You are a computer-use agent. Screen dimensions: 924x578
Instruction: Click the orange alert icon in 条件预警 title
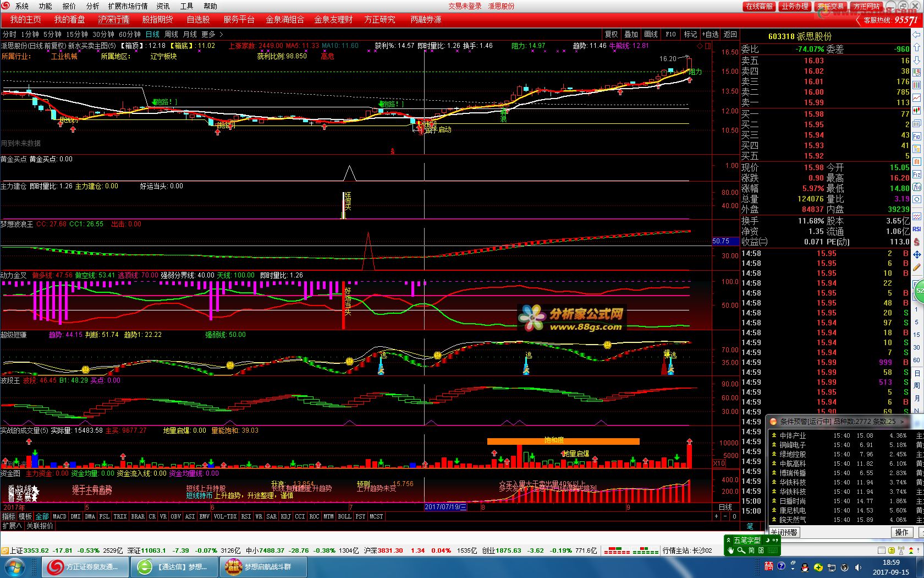click(x=773, y=422)
